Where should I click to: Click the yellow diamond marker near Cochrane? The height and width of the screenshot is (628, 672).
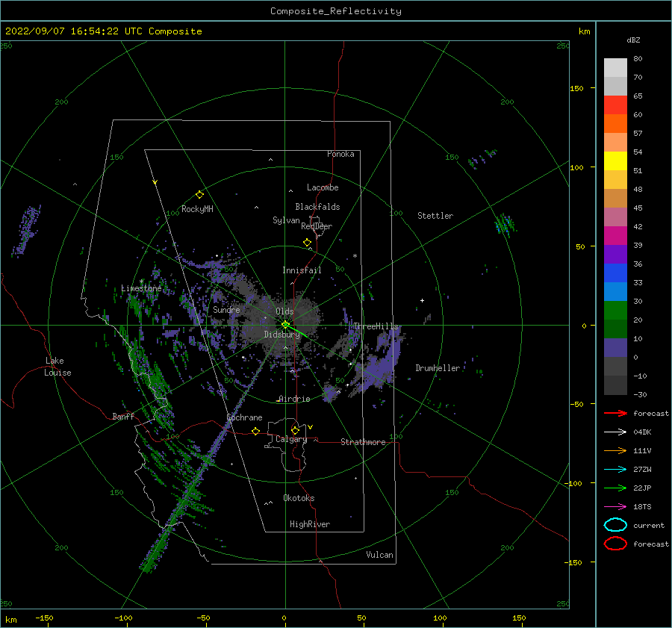click(x=256, y=431)
